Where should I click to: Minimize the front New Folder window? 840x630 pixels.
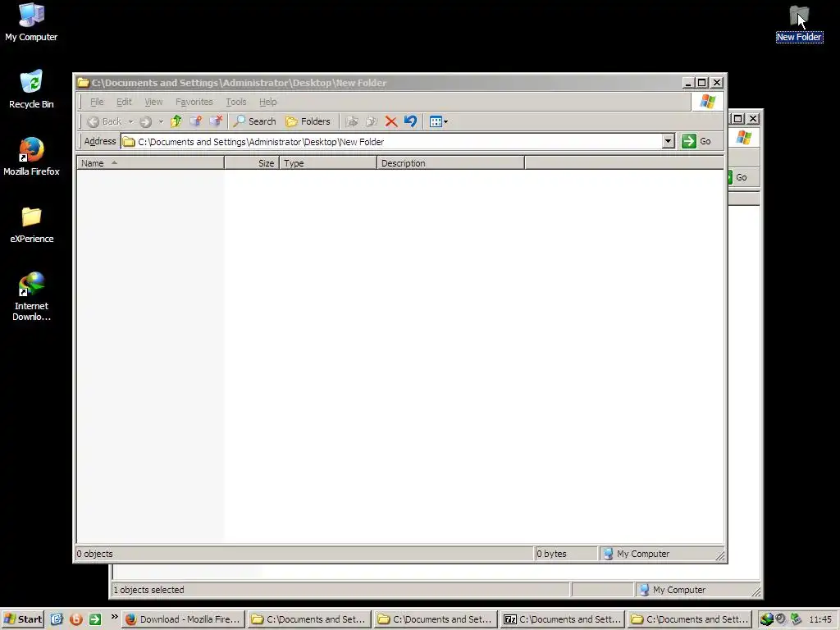689,83
